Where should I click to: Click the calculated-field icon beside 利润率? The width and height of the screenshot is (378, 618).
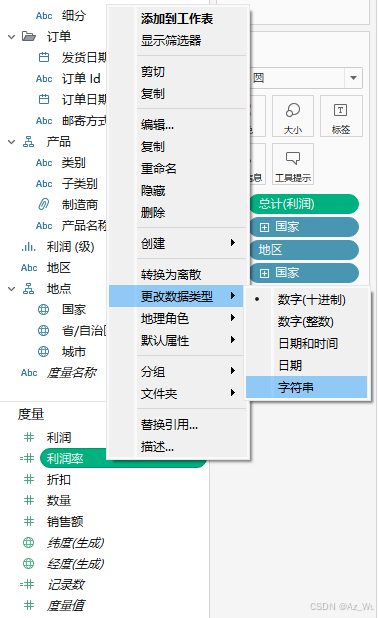[27, 458]
